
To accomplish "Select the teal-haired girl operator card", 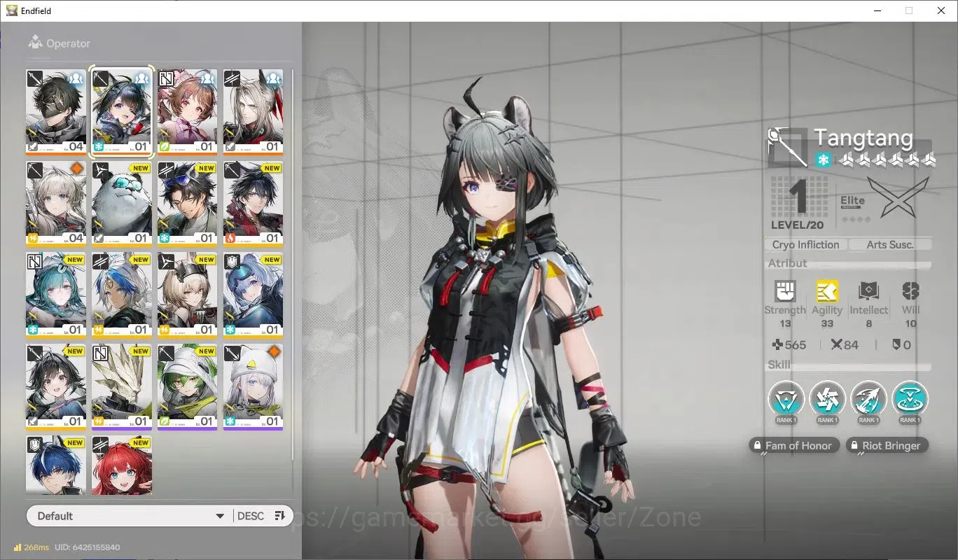I will click(56, 295).
